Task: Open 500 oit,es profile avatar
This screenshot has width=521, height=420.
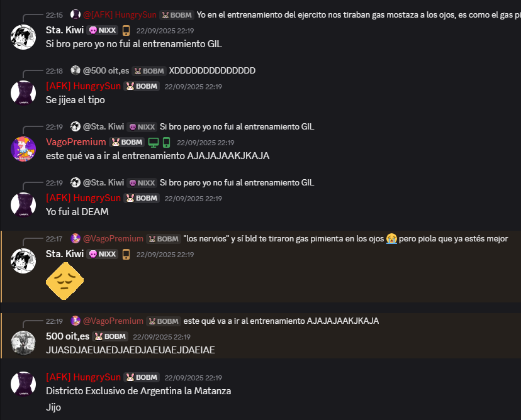Action: [x=23, y=343]
